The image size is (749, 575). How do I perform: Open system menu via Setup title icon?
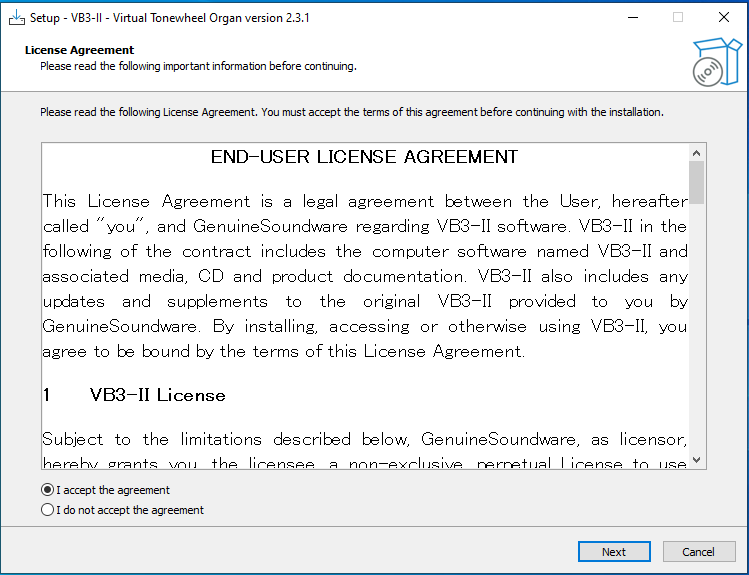click(17, 18)
